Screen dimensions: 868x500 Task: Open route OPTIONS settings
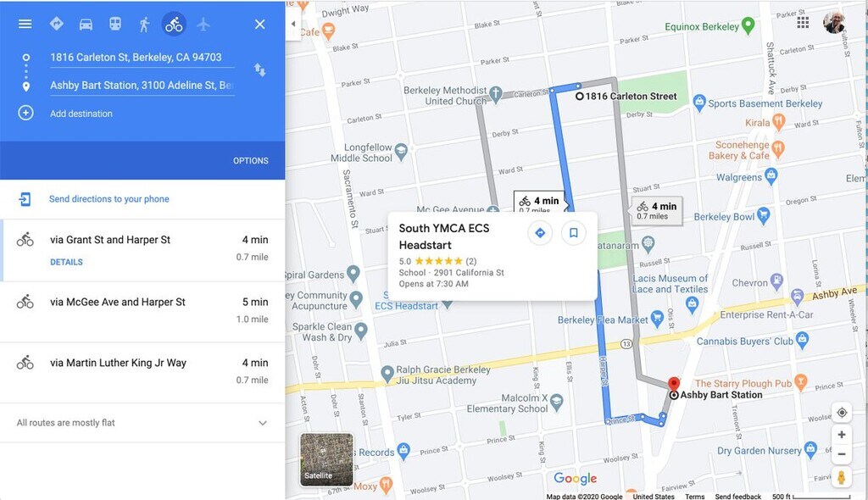[251, 160]
